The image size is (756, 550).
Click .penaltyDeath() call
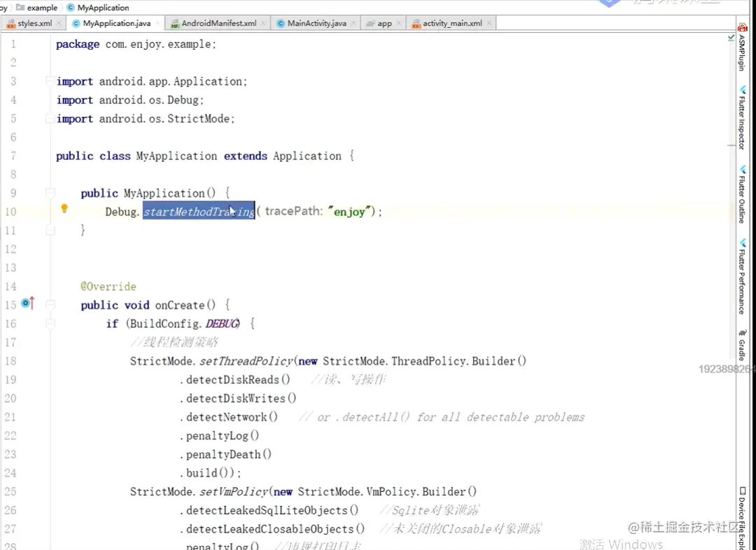[226, 455]
